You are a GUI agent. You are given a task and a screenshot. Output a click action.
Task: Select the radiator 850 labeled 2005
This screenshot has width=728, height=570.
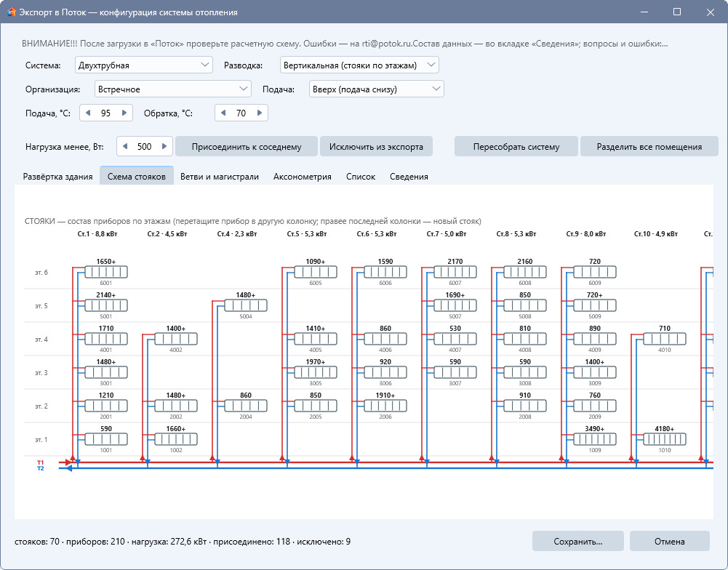point(316,406)
